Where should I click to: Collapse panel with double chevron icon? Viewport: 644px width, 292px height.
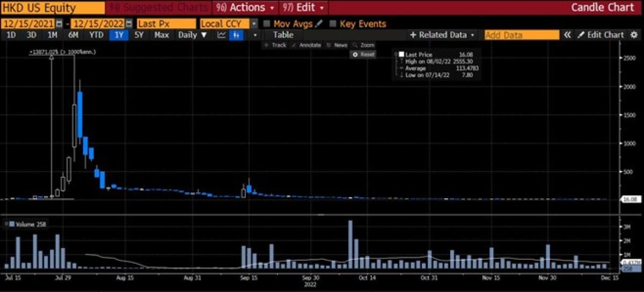[567, 35]
